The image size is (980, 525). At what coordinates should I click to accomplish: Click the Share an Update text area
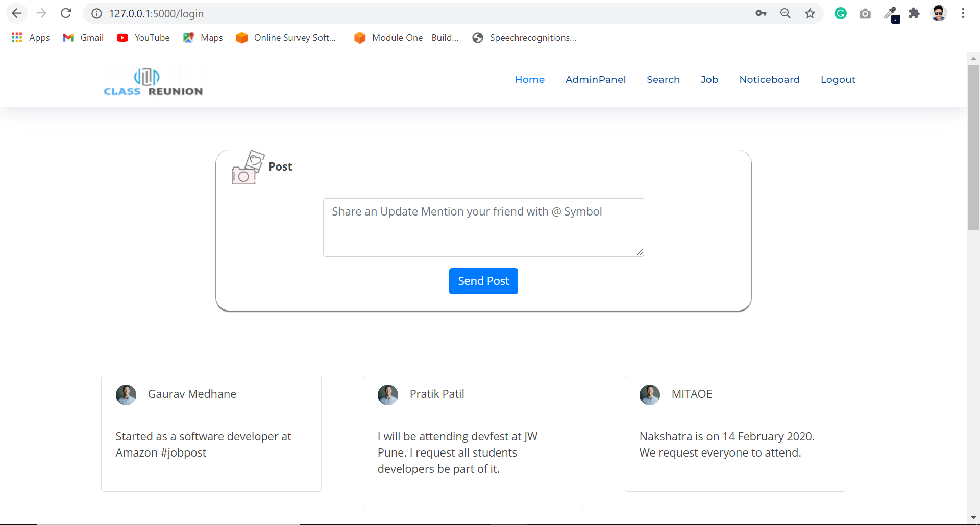point(483,227)
